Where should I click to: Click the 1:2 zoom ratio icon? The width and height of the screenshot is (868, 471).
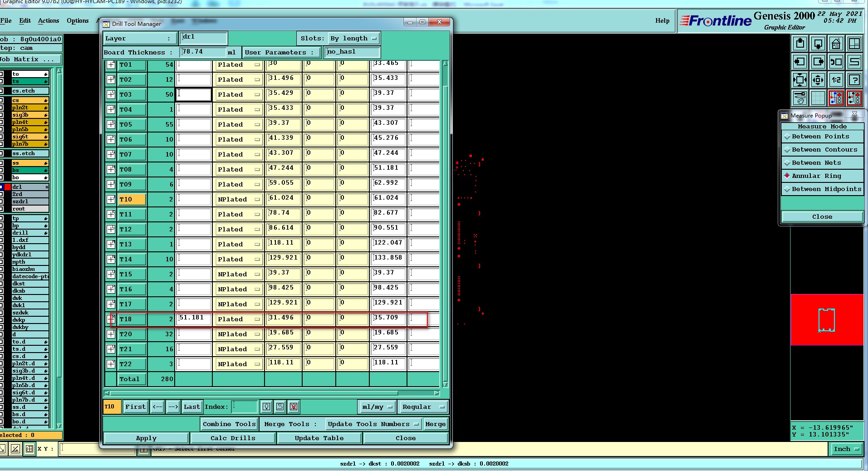[x=836, y=80]
